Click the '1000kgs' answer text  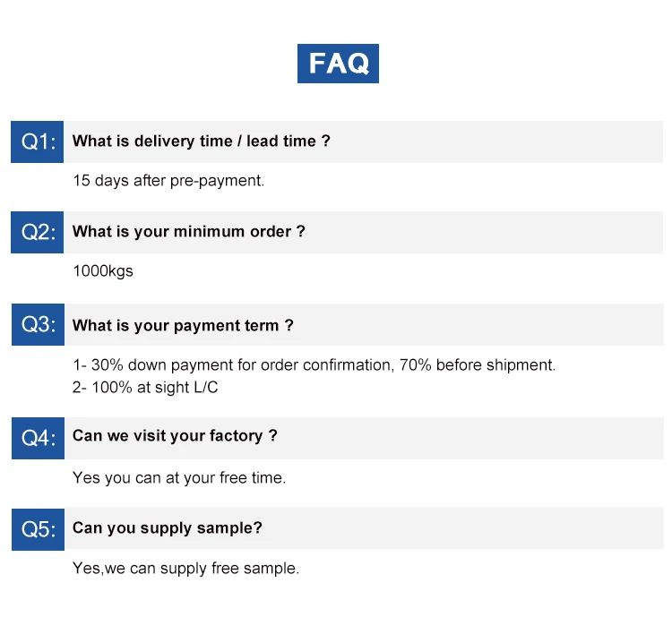tap(103, 271)
